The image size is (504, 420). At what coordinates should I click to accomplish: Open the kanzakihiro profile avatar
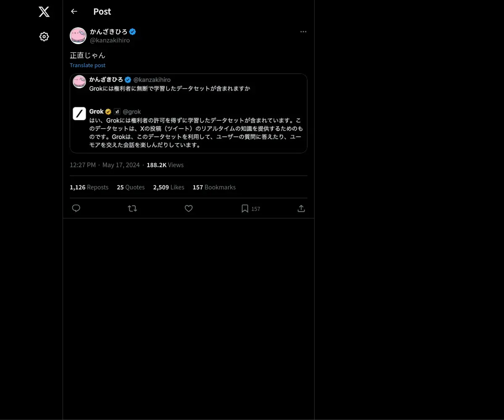[x=78, y=36]
